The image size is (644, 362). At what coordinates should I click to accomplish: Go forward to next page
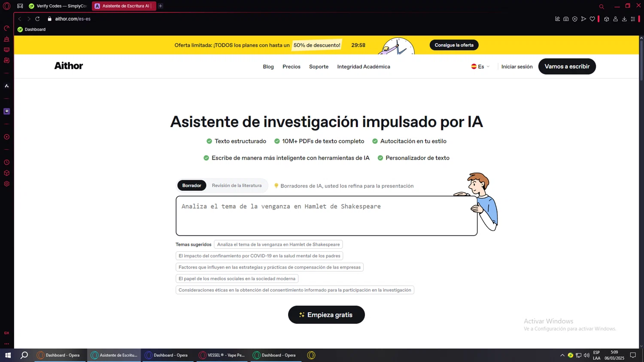29,19
